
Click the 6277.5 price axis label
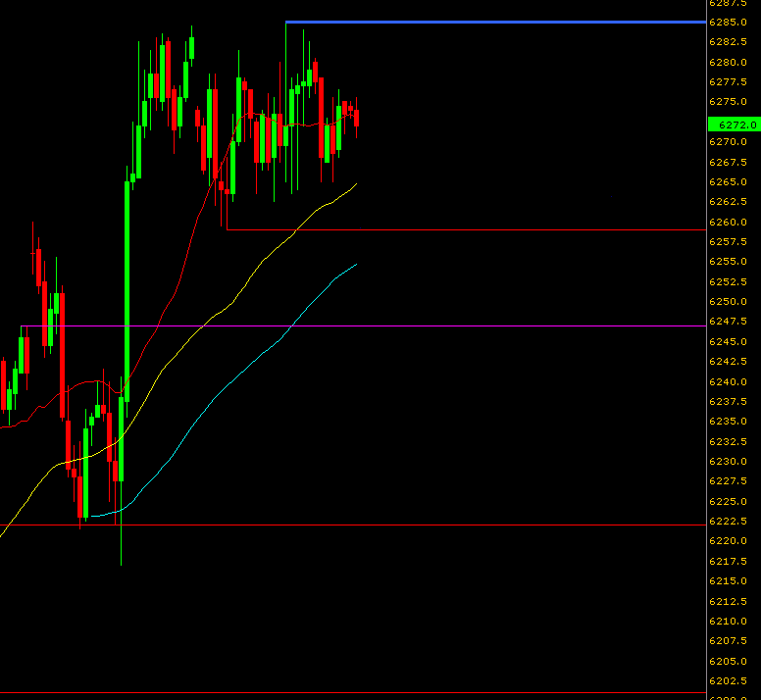pyautogui.click(x=728, y=82)
